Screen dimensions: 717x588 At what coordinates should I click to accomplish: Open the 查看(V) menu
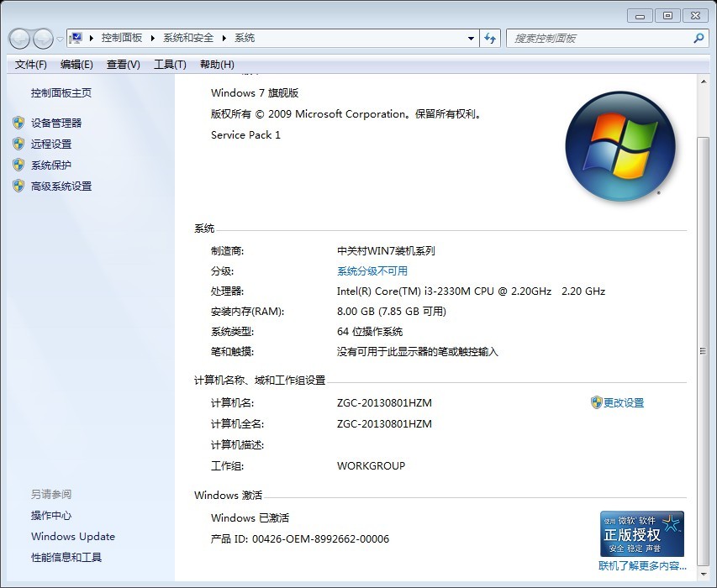[123, 65]
